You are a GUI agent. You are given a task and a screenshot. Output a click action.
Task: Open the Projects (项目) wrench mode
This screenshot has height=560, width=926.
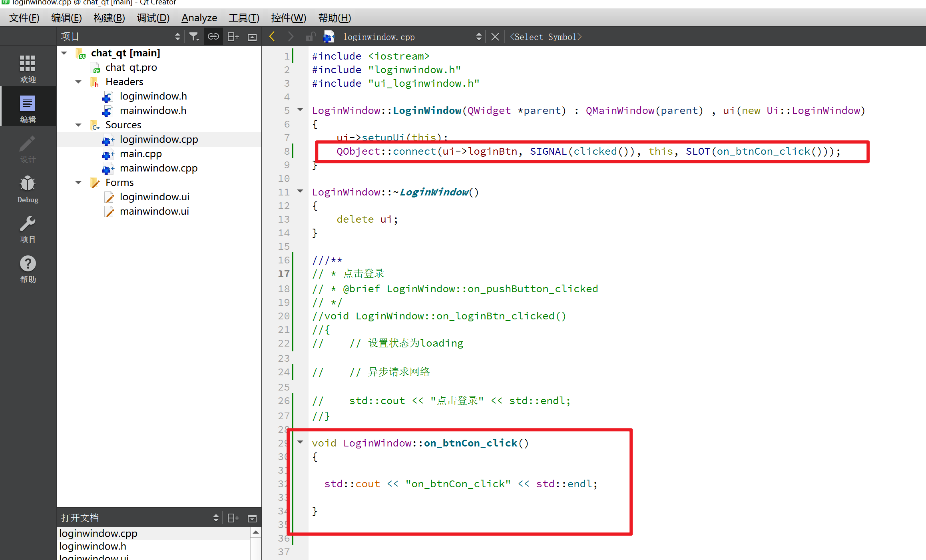pyautogui.click(x=28, y=229)
